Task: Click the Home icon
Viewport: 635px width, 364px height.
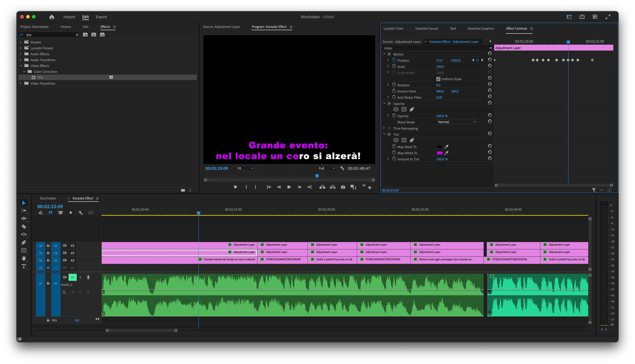Action: [52, 17]
